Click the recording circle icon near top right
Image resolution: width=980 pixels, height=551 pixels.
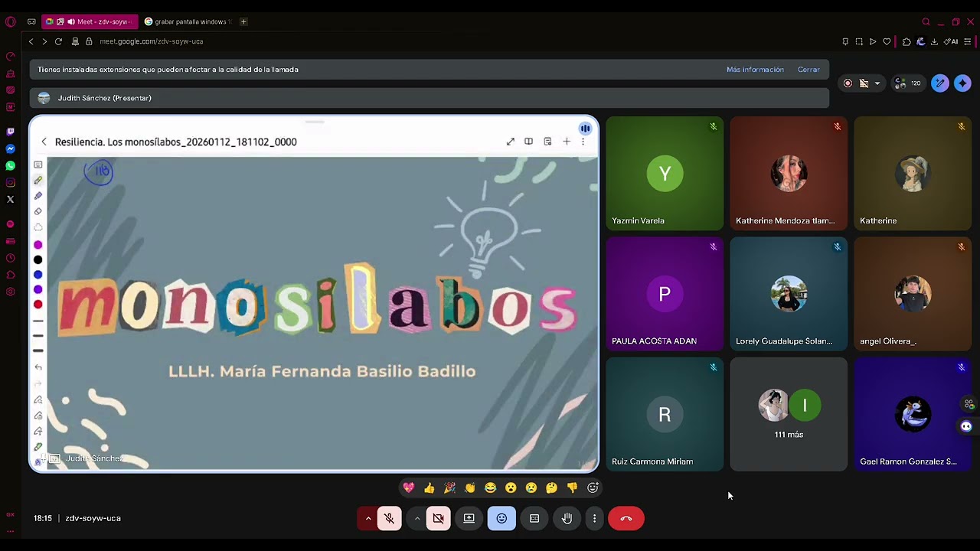pos(848,83)
